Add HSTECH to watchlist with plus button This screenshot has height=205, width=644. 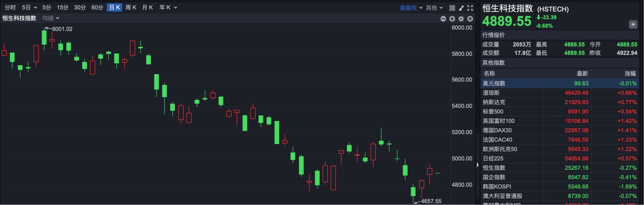coord(633,24)
